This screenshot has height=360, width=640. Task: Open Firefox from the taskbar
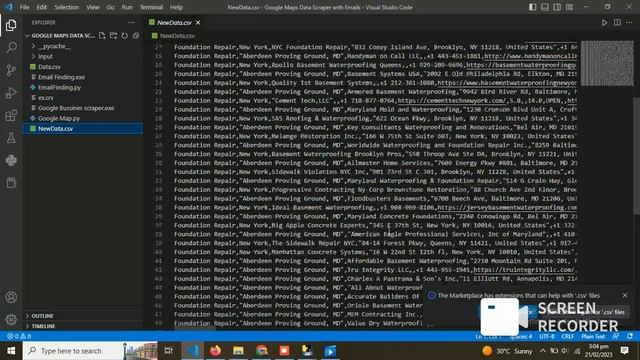pyautogui.click(x=216, y=351)
